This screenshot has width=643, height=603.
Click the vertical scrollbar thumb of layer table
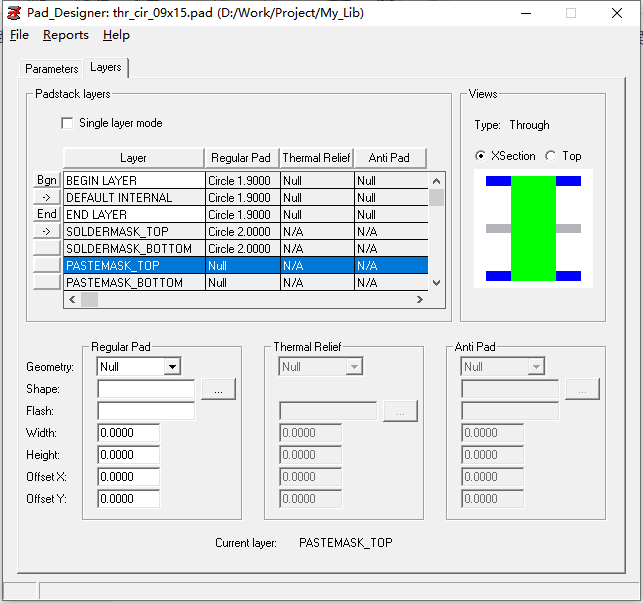pos(436,197)
